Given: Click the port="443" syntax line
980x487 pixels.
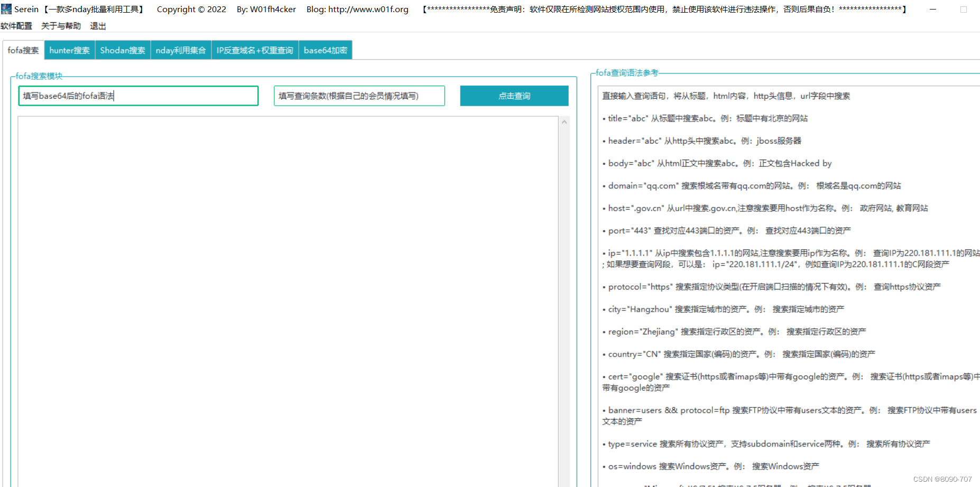Looking at the screenshot, I should coord(727,230).
